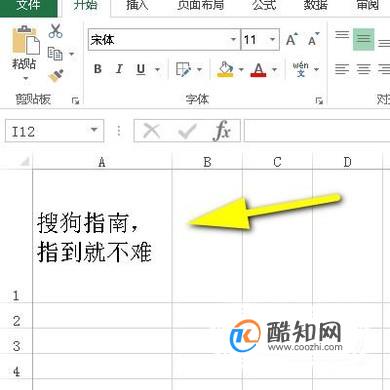Increase font size with large A icon
The width and height of the screenshot is (390, 390).
[x=292, y=40]
